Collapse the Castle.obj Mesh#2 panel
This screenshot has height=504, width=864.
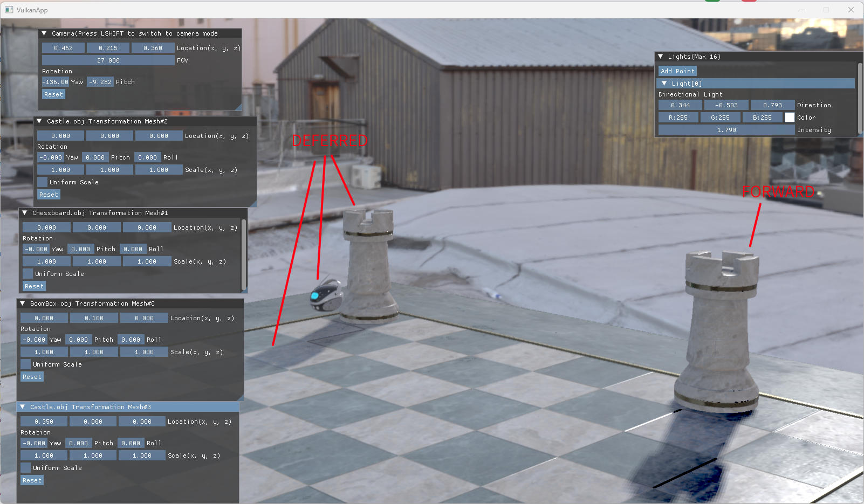pos(39,121)
